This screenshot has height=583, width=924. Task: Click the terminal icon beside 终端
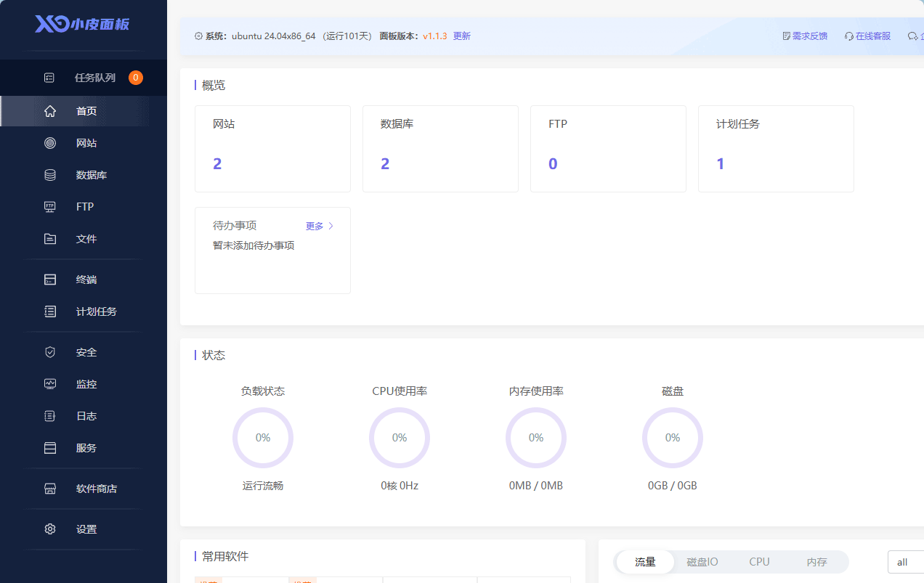pos(50,280)
